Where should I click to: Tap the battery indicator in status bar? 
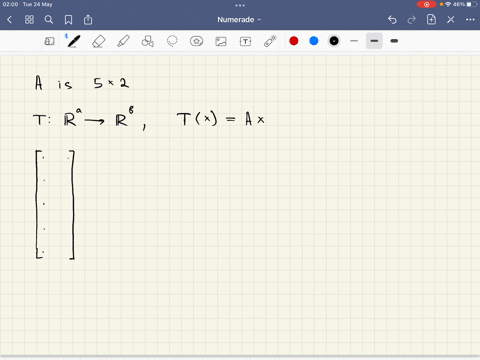[471, 4]
